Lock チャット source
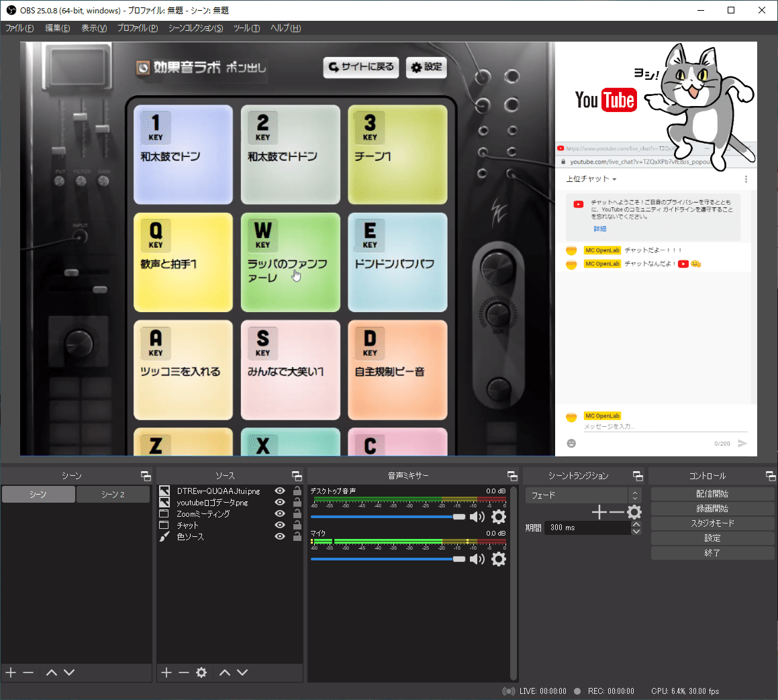The width and height of the screenshot is (778, 700). click(297, 525)
